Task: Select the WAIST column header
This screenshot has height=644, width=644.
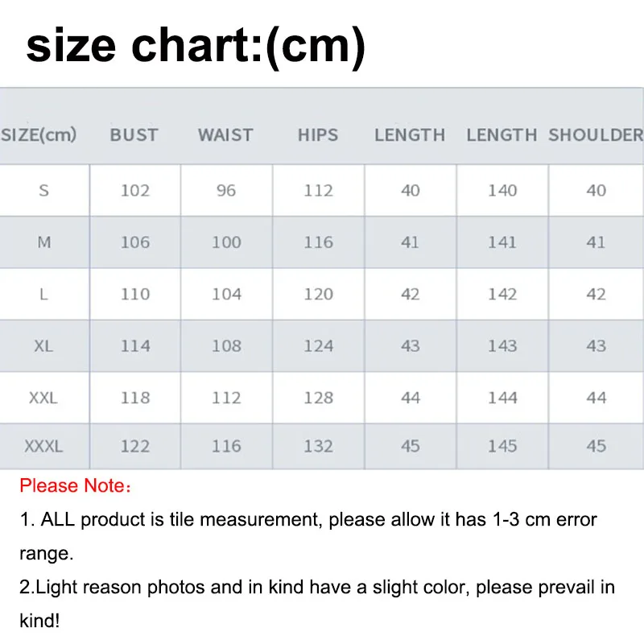Action: [225, 135]
